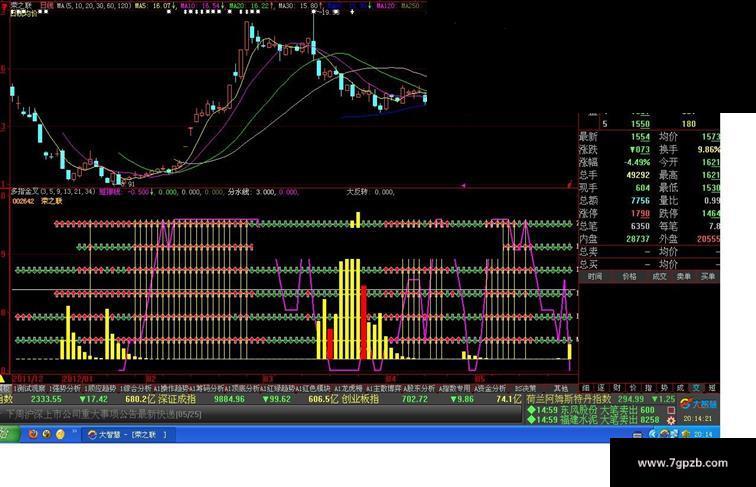Click the 日线 period label

click(x=46, y=5)
